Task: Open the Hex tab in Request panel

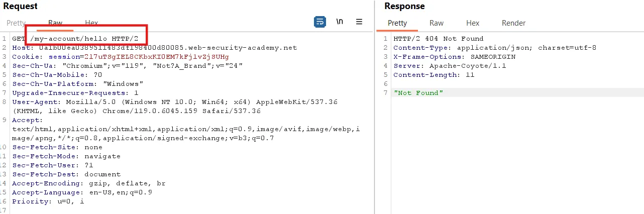Action: click(x=91, y=23)
